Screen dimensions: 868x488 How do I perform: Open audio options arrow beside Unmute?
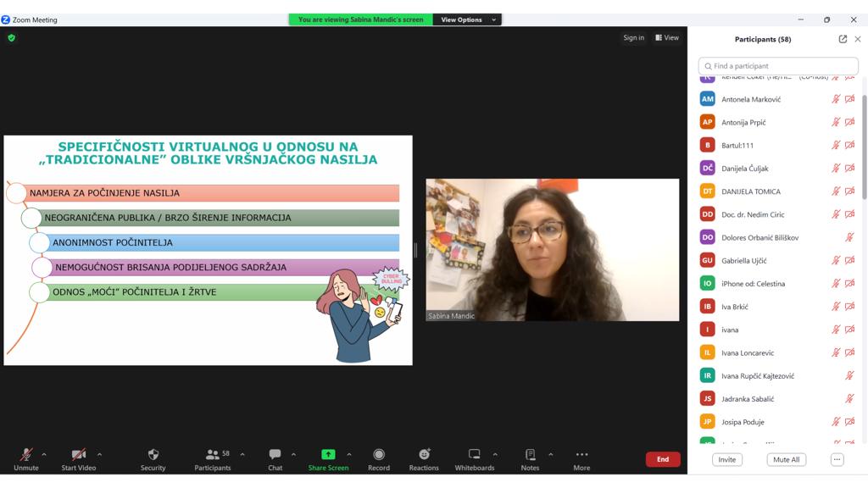click(x=44, y=454)
